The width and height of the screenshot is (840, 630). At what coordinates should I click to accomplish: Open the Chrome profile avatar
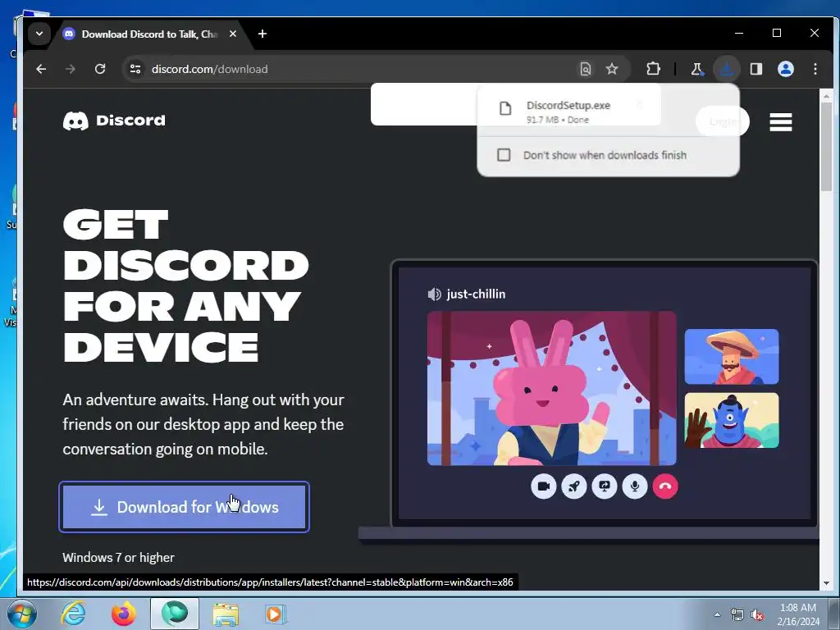[x=786, y=69]
